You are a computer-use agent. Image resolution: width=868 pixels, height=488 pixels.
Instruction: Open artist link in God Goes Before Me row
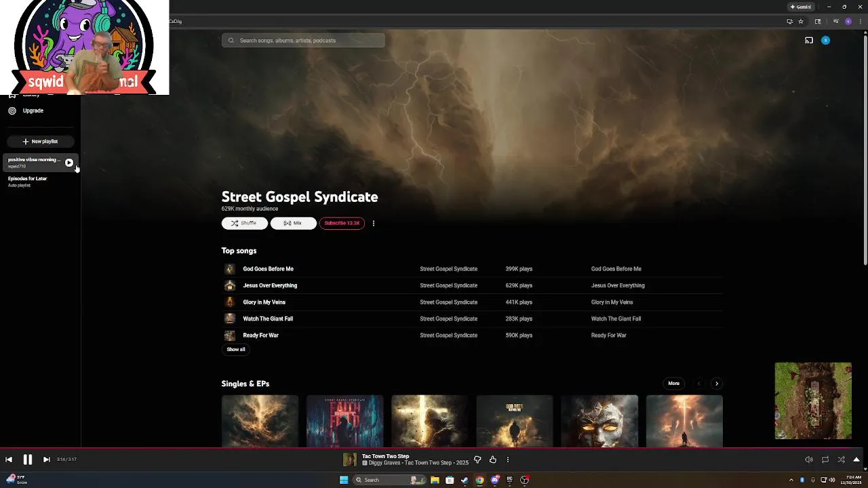click(x=448, y=269)
